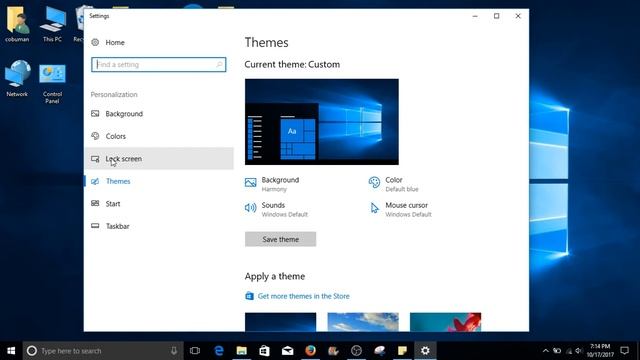Image resolution: width=640 pixels, height=360 pixels.
Task: Select the This PC desktop icon
Action: 53,24
